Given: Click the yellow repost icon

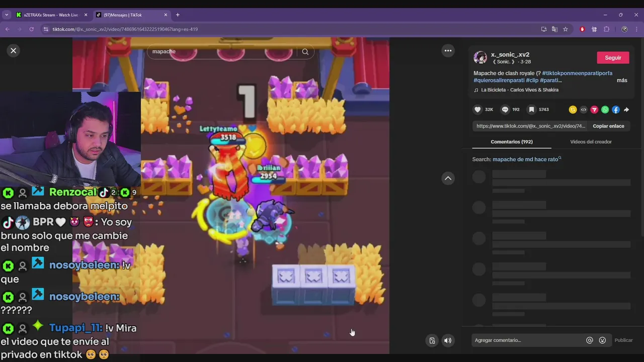Looking at the screenshot, I should click(x=573, y=110).
